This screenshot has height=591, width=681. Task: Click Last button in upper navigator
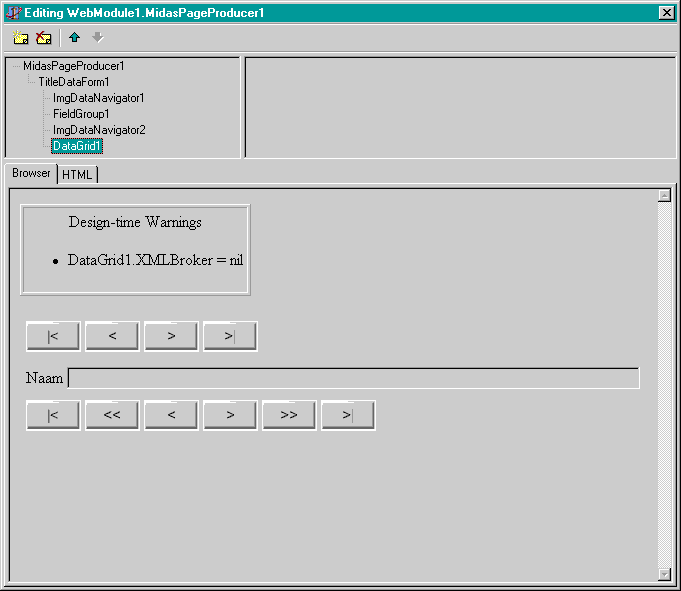[x=230, y=336]
